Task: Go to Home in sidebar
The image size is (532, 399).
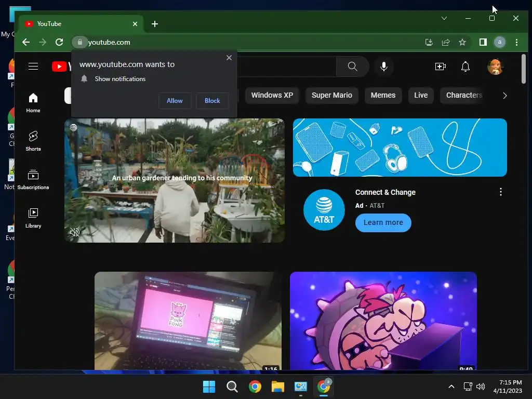Action: pos(33,103)
